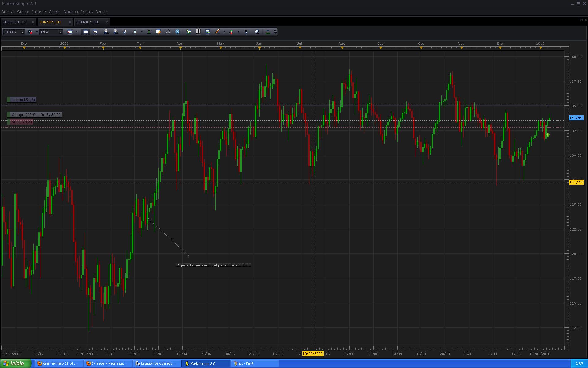
Task: Open p1 - Paint in taskbar
Action: pos(246,363)
